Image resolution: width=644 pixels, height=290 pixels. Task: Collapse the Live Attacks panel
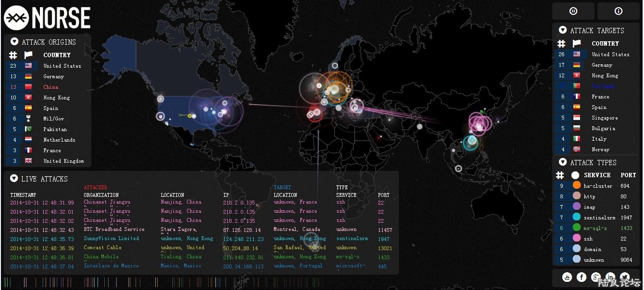pyautogui.click(x=14, y=179)
